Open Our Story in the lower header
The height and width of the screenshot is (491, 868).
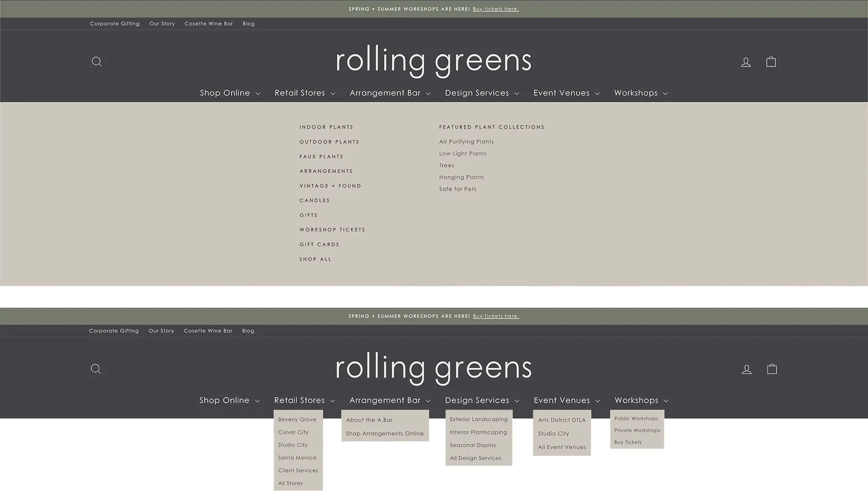coord(162,331)
